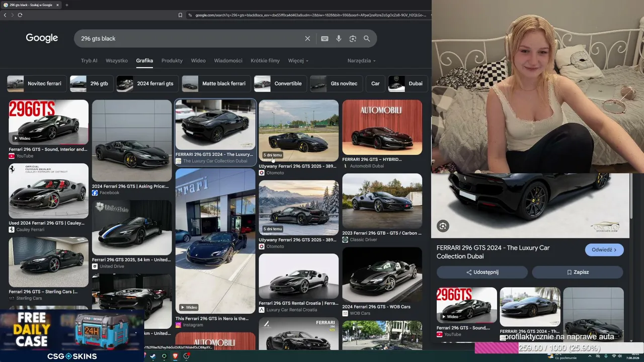The image size is (644, 362).
Task: Open the Sterling Cars result image
Action: click(48, 262)
